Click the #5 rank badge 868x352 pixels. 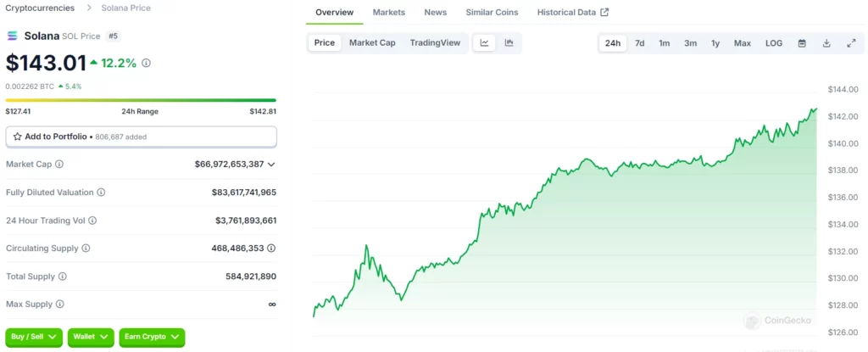(113, 36)
